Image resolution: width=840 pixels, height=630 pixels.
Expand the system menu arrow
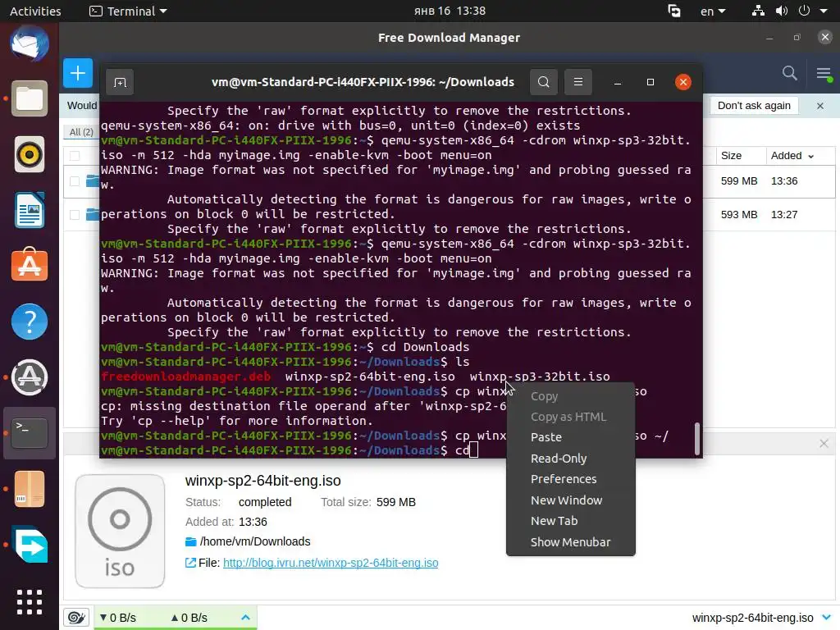tap(824, 11)
